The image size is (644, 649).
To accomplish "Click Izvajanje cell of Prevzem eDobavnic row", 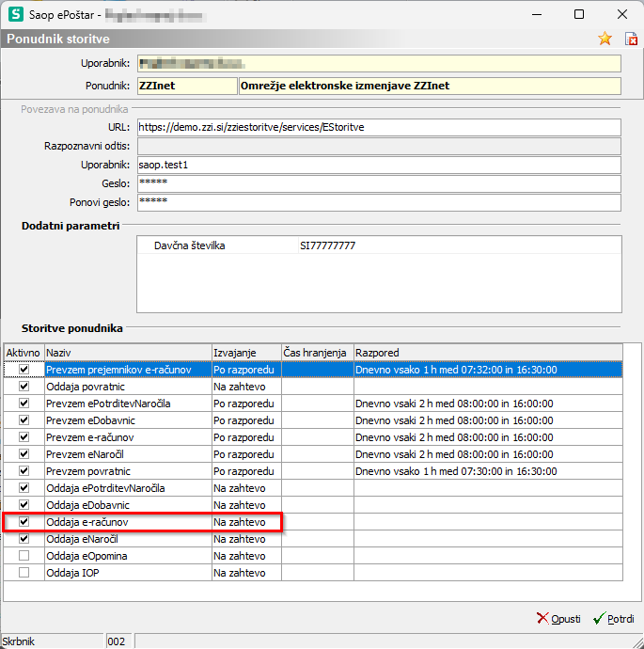I will pos(247,420).
